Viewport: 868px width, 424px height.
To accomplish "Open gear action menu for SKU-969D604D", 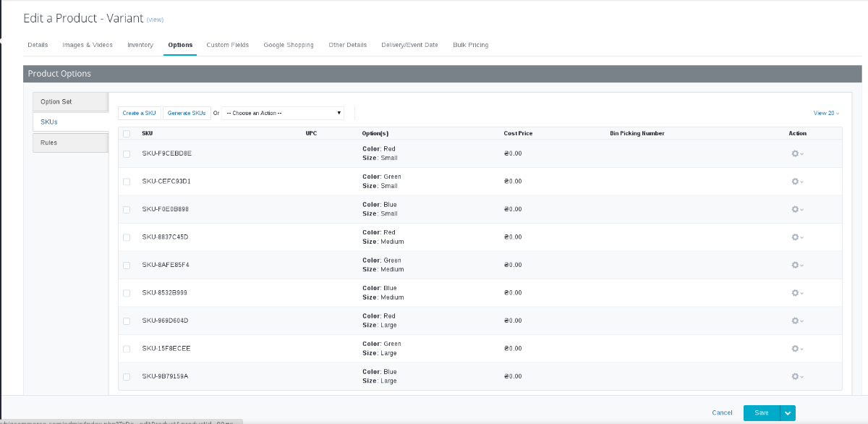I will point(796,321).
